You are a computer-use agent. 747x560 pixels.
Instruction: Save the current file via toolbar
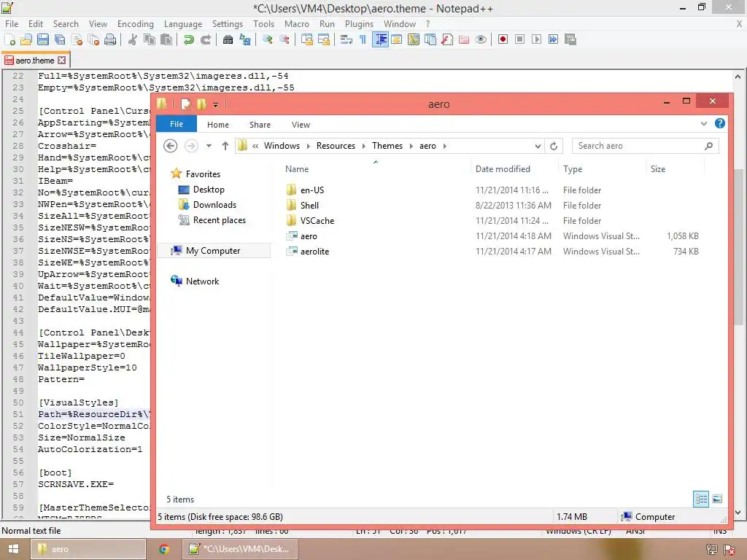(43, 39)
